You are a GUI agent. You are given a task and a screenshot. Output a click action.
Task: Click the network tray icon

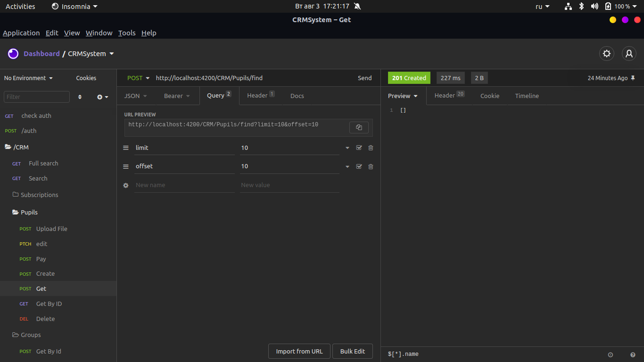click(x=568, y=6)
